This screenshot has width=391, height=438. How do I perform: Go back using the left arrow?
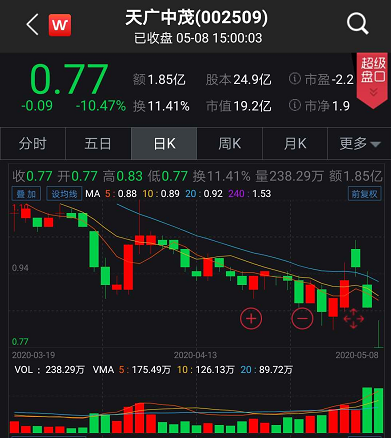pos(33,25)
